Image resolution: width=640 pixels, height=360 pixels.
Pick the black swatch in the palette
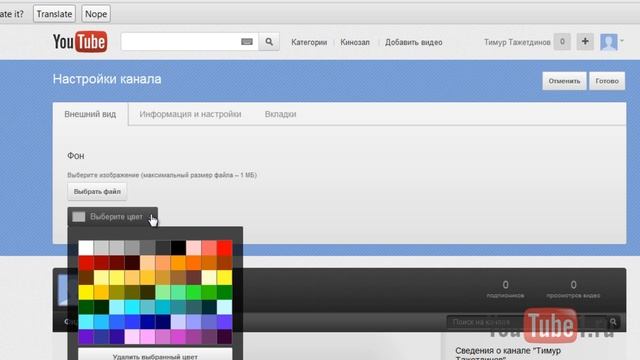tap(178, 247)
